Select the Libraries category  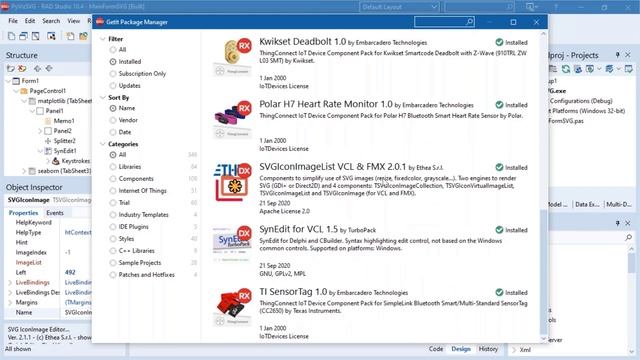[x=113, y=167]
